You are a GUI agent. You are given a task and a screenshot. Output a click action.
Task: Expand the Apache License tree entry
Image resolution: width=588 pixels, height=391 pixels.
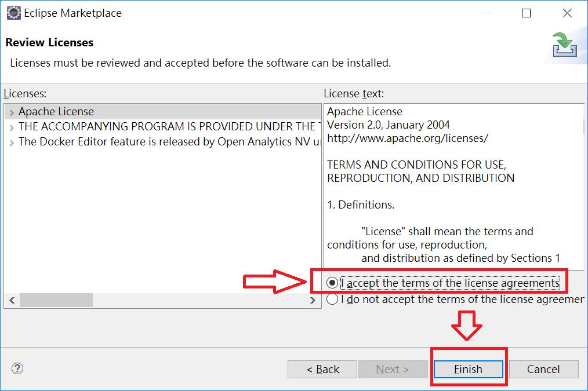click(12, 112)
